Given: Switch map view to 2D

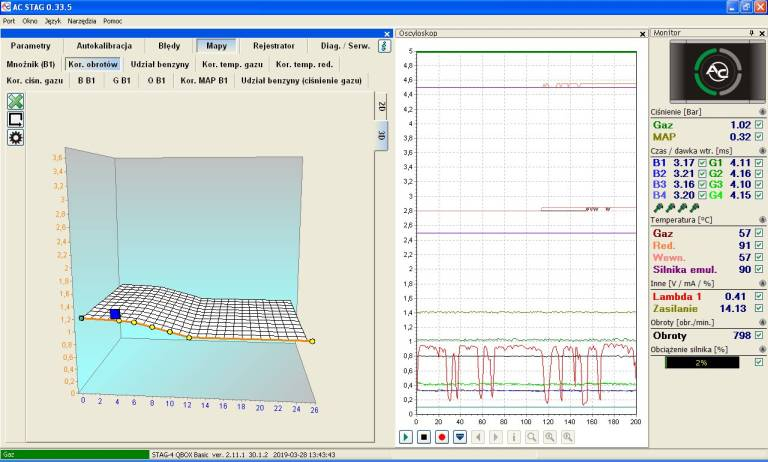Looking at the screenshot, I should 382,106.
